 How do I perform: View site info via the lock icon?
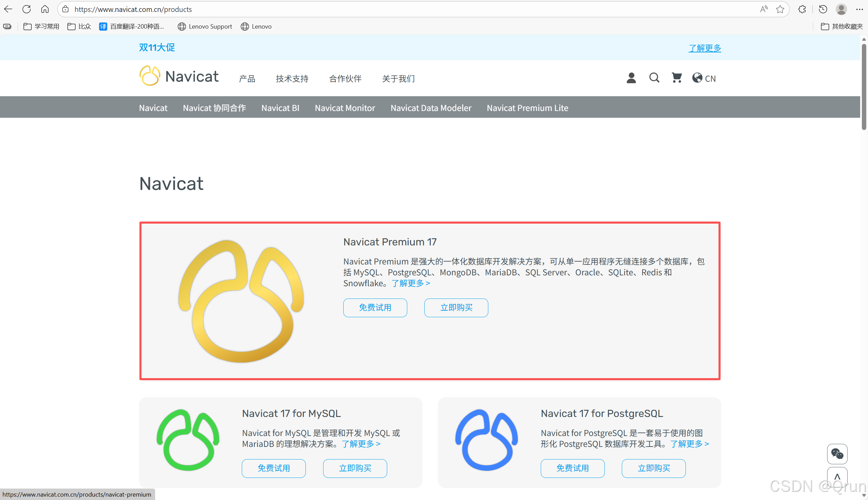pyautogui.click(x=66, y=9)
